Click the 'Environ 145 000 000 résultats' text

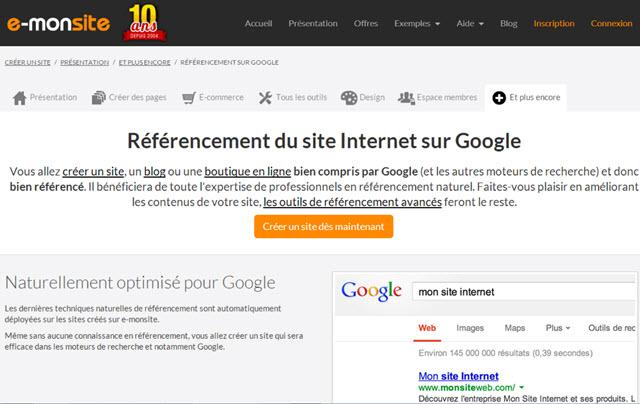[505, 353]
